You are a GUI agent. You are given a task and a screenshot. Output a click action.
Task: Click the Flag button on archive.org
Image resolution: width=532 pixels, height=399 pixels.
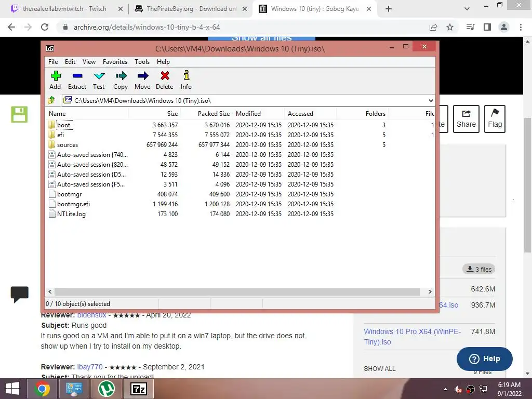(x=495, y=119)
